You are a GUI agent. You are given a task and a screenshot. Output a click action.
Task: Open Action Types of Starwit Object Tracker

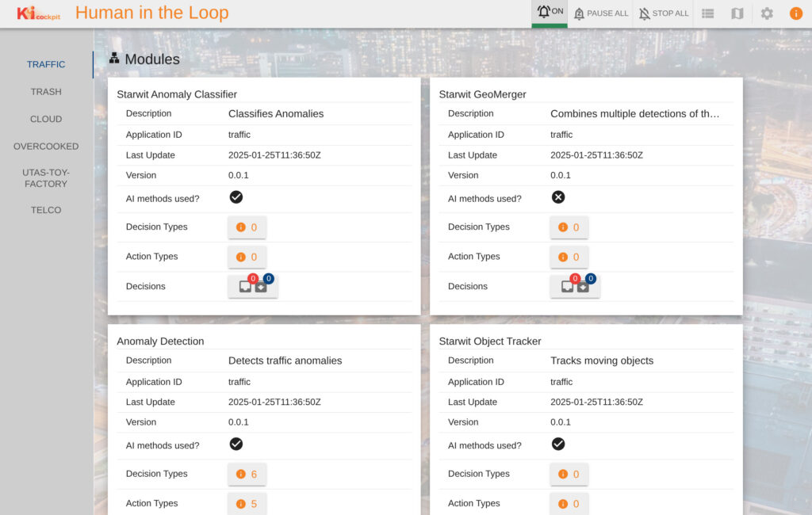(x=569, y=504)
